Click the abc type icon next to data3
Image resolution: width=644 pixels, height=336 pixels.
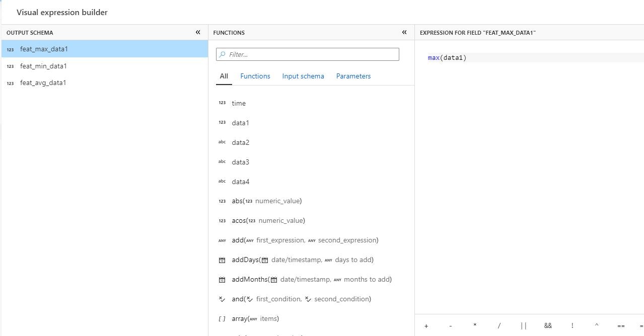point(222,161)
